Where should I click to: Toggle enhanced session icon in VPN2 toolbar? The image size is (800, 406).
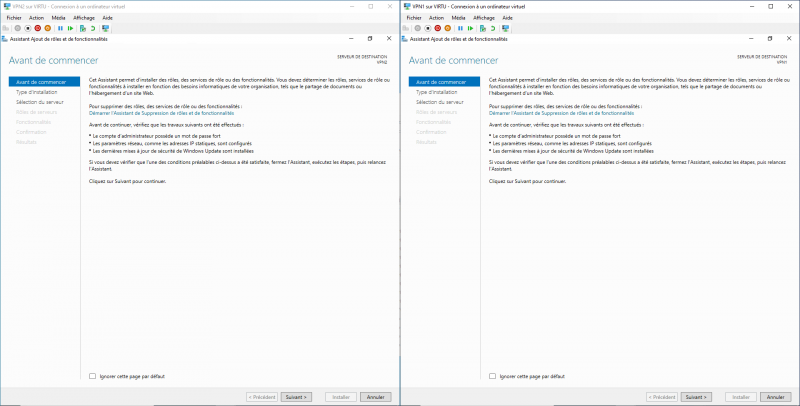(x=106, y=28)
